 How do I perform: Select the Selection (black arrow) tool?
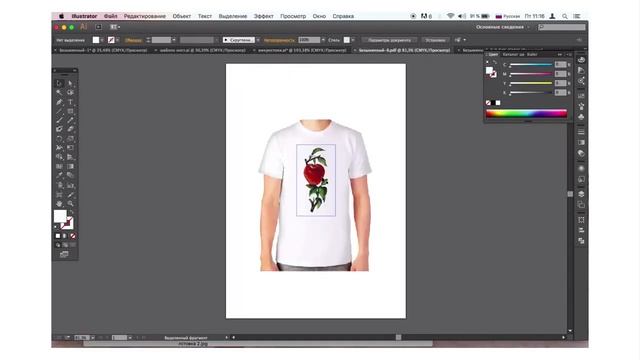(x=59, y=83)
